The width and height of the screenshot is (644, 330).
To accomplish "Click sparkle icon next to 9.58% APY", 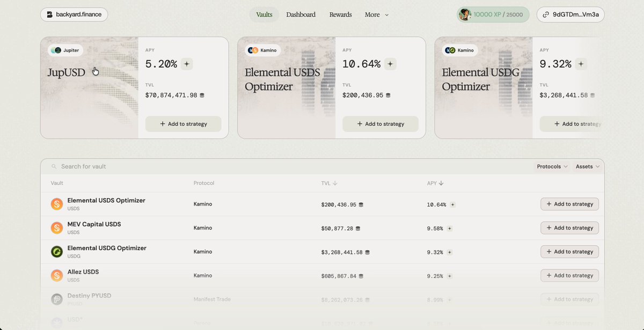I will click(x=450, y=228).
